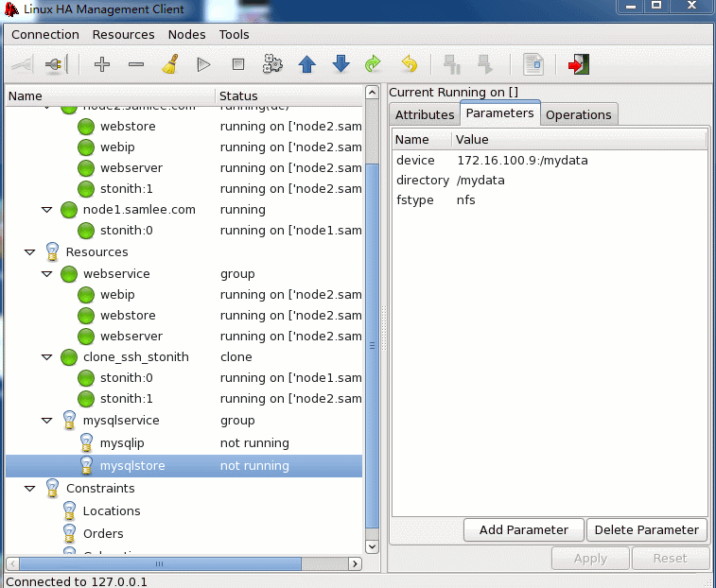The height and width of the screenshot is (588, 716).
Task: Select the mysqlstore resource row
Action: (184, 466)
